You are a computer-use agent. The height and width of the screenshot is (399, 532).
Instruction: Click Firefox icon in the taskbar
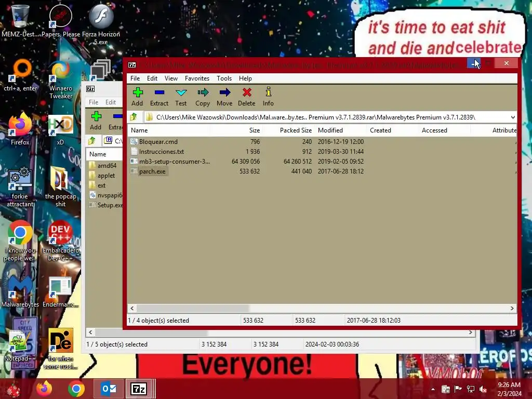45,389
